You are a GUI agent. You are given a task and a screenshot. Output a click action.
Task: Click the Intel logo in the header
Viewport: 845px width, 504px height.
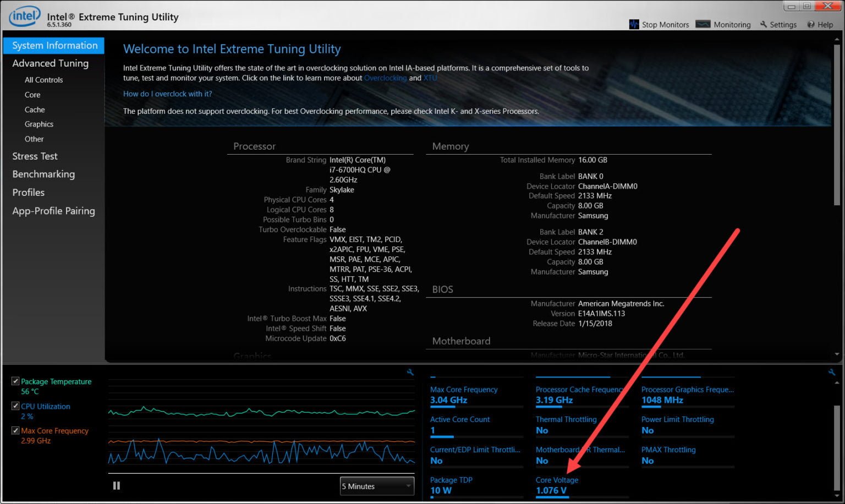[23, 15]
